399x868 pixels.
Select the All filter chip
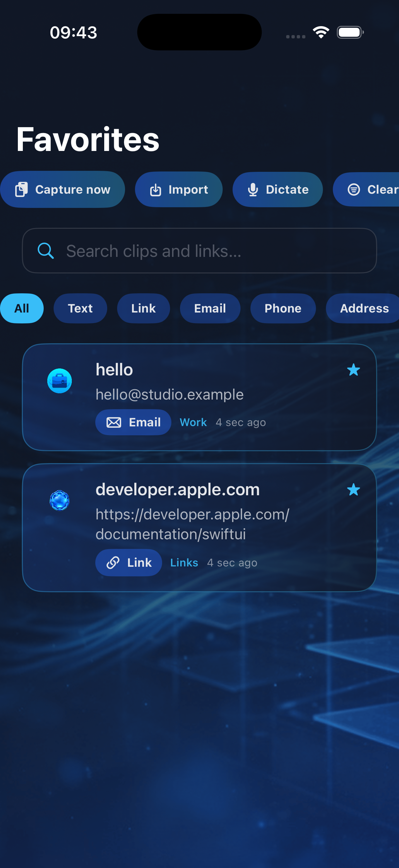point(22,308)
